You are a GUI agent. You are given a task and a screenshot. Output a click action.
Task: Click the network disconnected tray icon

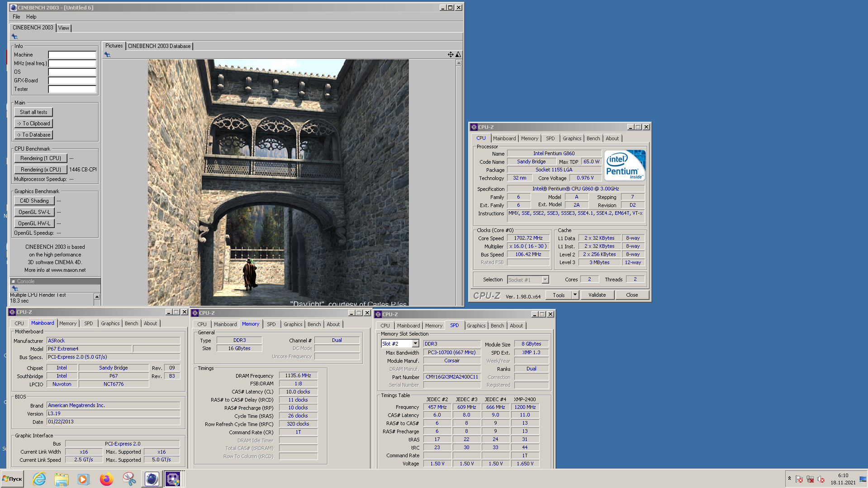pos(810,479)
